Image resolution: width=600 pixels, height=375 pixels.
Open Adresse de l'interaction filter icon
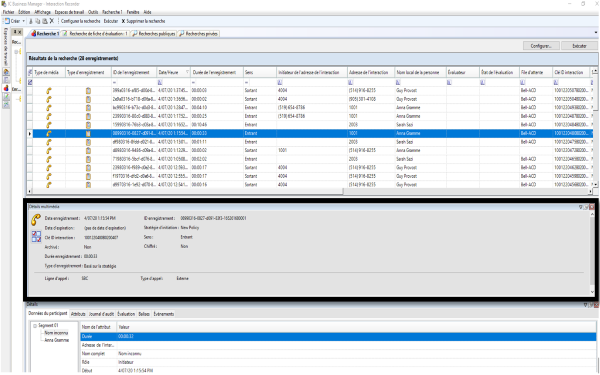point(351,82)
